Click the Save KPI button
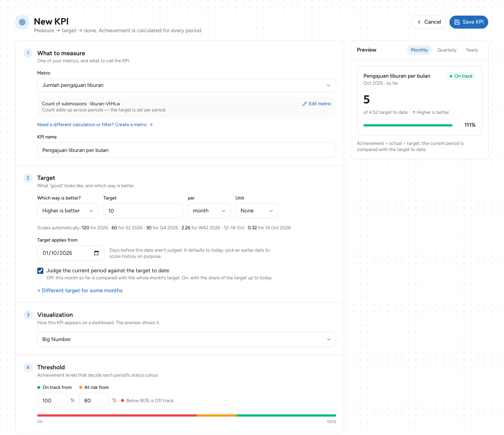Image resolution: width=504 pixels, height=435 pixels. [x=469, y=22]
